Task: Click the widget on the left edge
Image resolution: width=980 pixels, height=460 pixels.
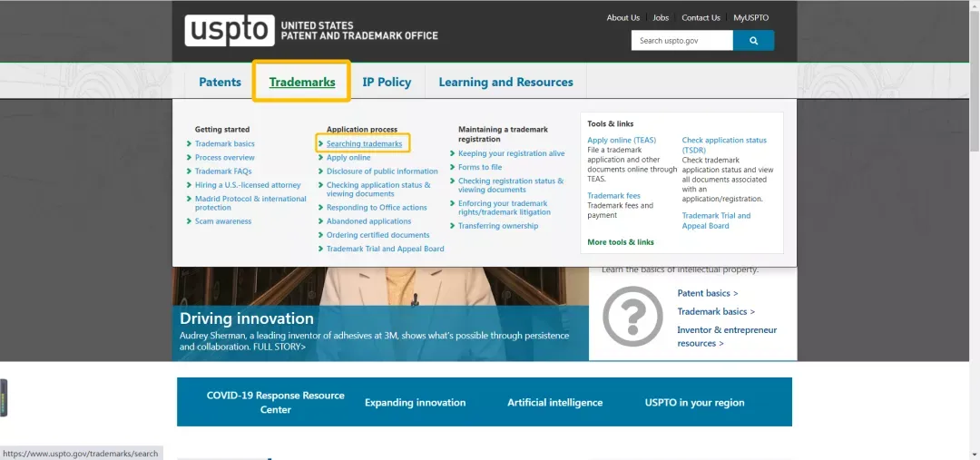Action: point(4,397)
